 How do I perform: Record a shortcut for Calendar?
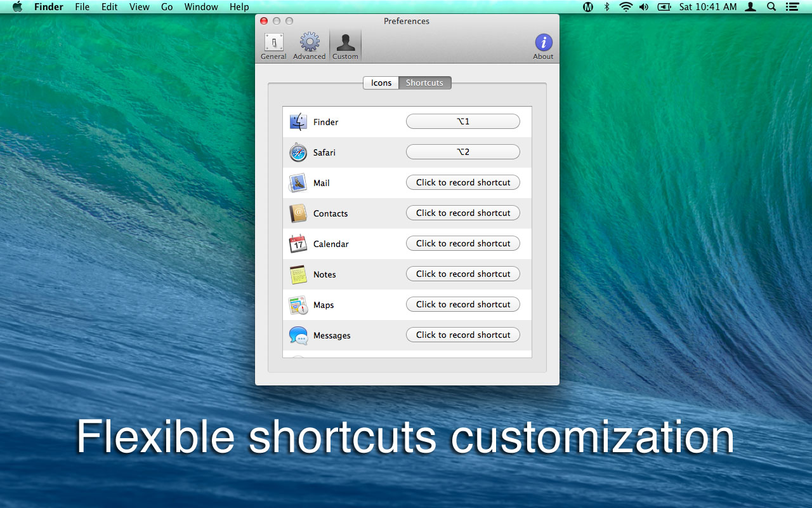(463, 243)
